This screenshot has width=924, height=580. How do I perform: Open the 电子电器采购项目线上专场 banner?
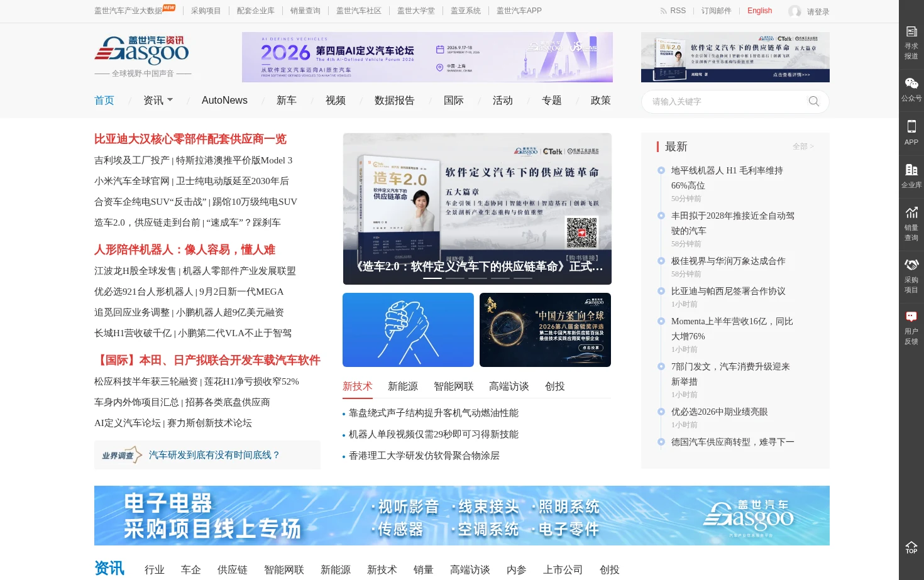462,515
